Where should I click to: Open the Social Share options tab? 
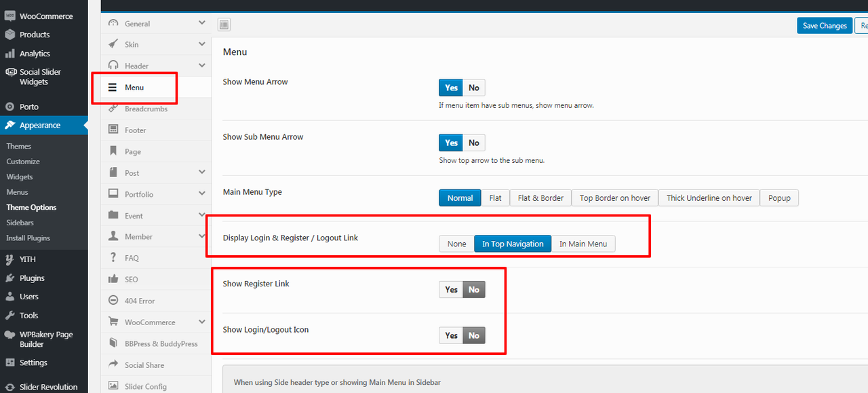[156, 365]
